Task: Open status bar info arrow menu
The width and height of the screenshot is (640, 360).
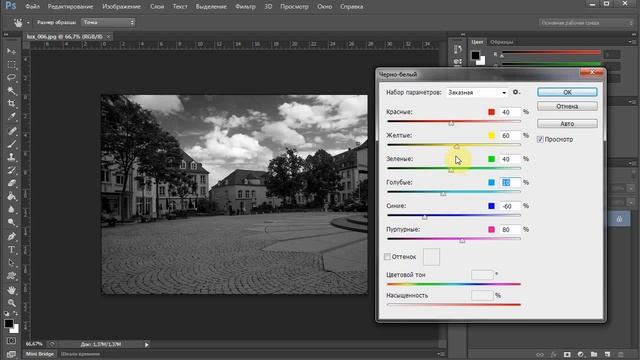Action: pyautogui.click(x=147, y=344)
